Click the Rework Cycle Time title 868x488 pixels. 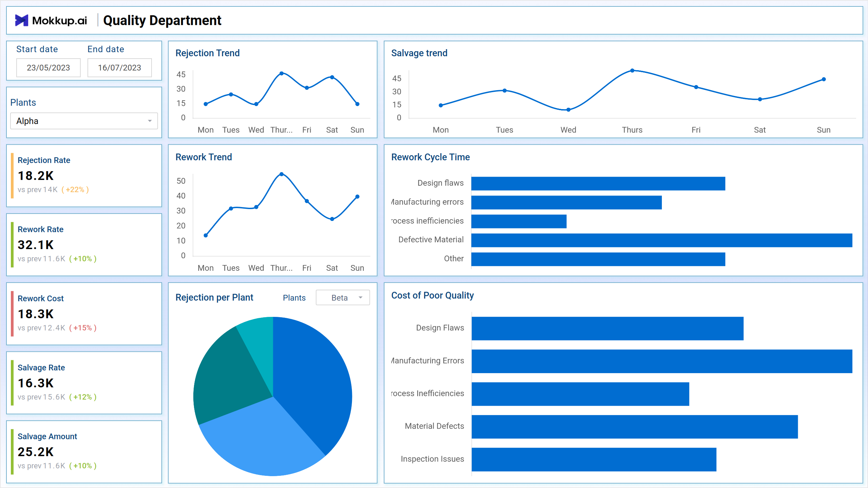430,157
